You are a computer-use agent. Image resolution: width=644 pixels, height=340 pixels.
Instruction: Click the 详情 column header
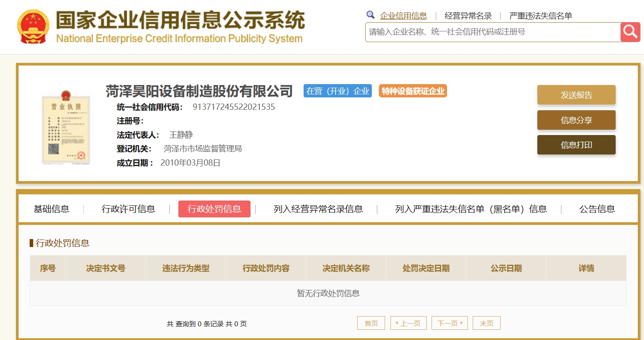586,268
